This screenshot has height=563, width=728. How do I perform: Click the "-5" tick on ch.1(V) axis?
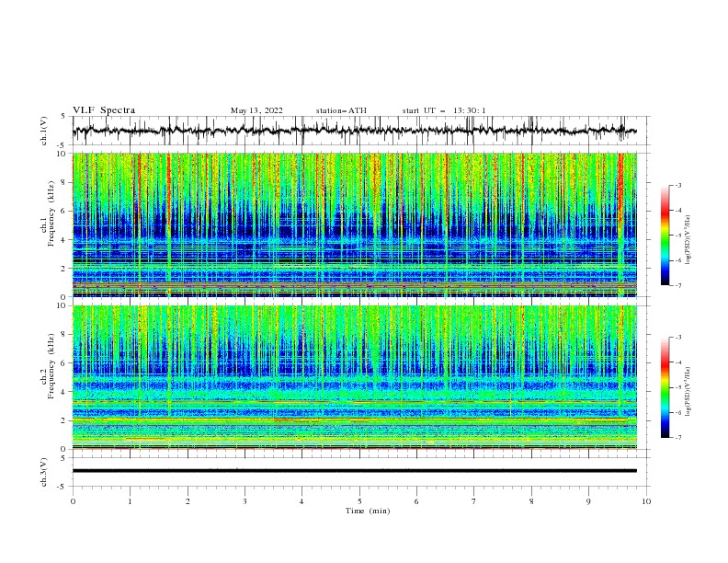point(63,145)
